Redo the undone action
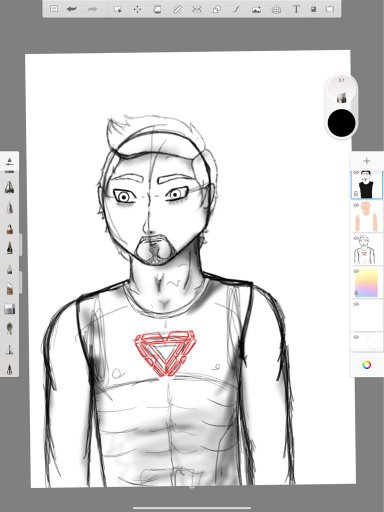Viewport: 384px width, 512px height. pos(92,9)
